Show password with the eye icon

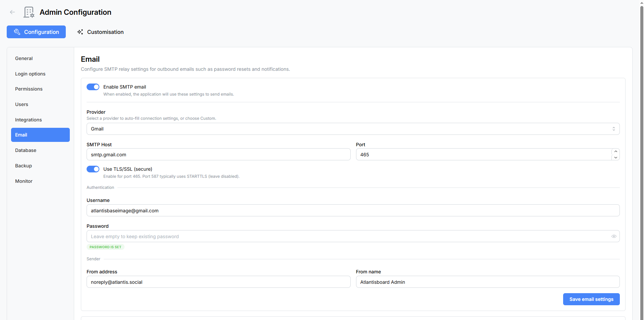(x=614, y=236)
